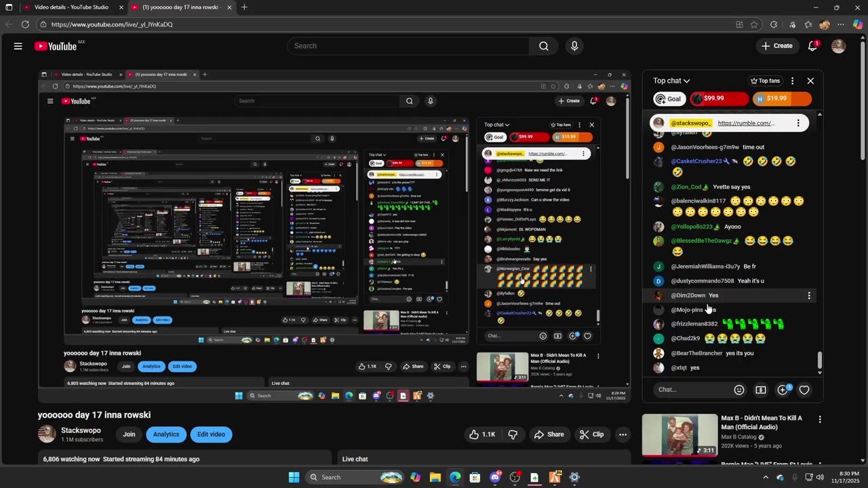This screenshot has height=488, width=868.
Task: Open Edge settings and more menu
Action: tap(842, 24)
